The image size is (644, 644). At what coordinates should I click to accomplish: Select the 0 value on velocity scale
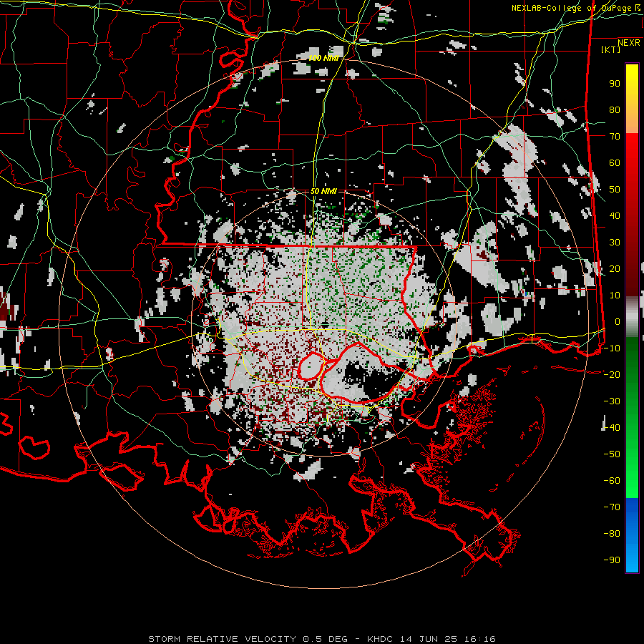tap(618, 321)
